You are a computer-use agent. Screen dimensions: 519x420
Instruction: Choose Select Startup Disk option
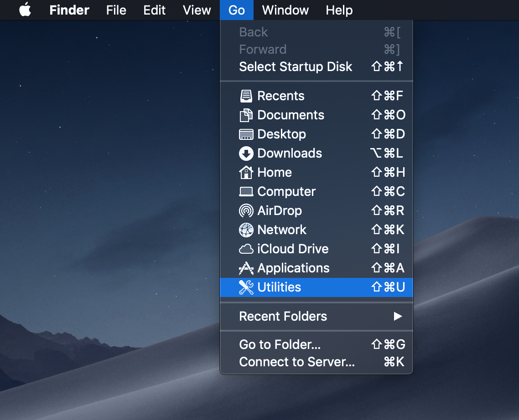pyautogui.click(x=296, y=67)
